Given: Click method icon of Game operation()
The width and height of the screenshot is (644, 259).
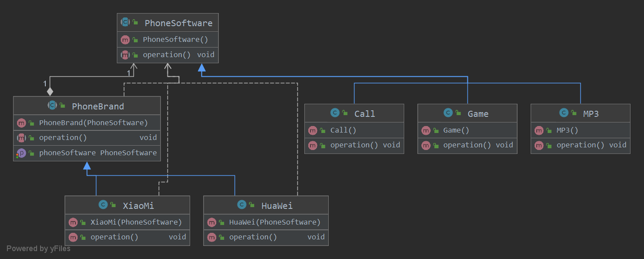Looking at the screenshot, I should (x=426, y=145).
